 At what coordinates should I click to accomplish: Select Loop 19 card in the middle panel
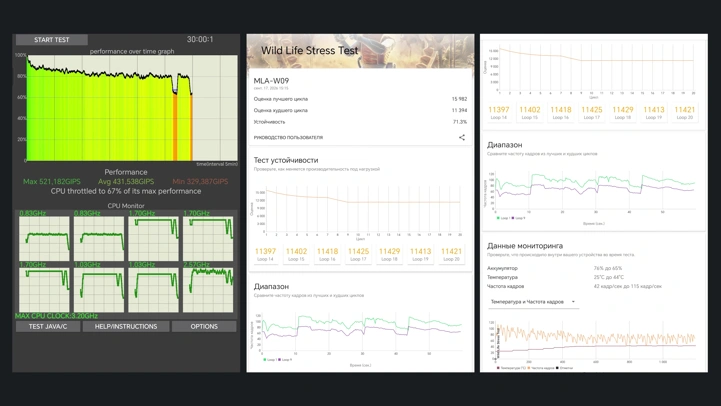click(x=420, y=254)
